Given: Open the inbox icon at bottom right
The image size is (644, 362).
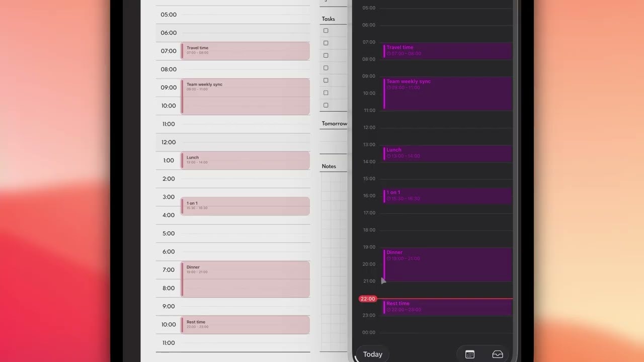Looking at the screenshot, I should click(498, 354).
